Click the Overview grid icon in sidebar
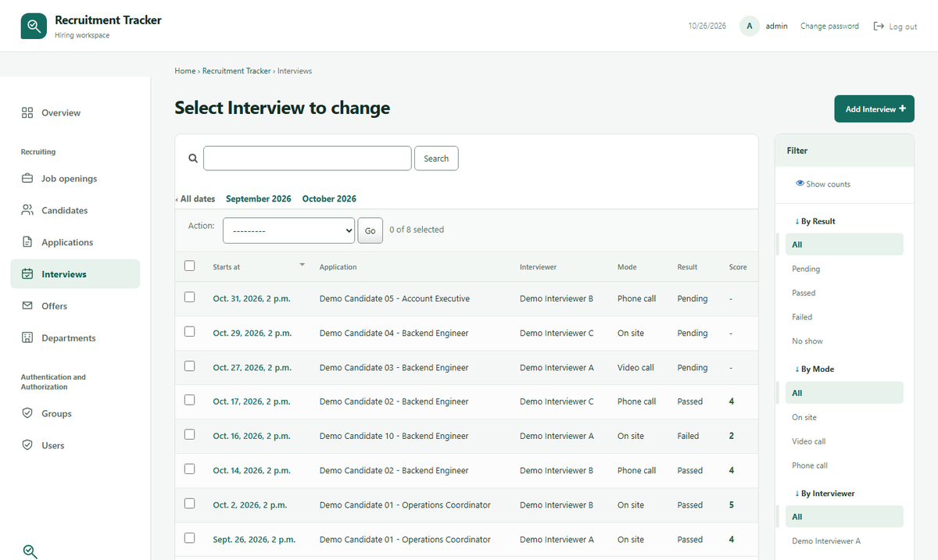Viewport: 938px width, 560px height. (27, 112)
